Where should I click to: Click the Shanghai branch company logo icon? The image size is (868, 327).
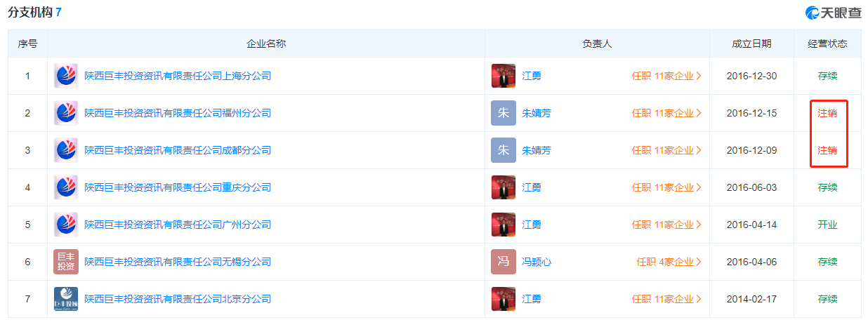(x=66, y=76)
